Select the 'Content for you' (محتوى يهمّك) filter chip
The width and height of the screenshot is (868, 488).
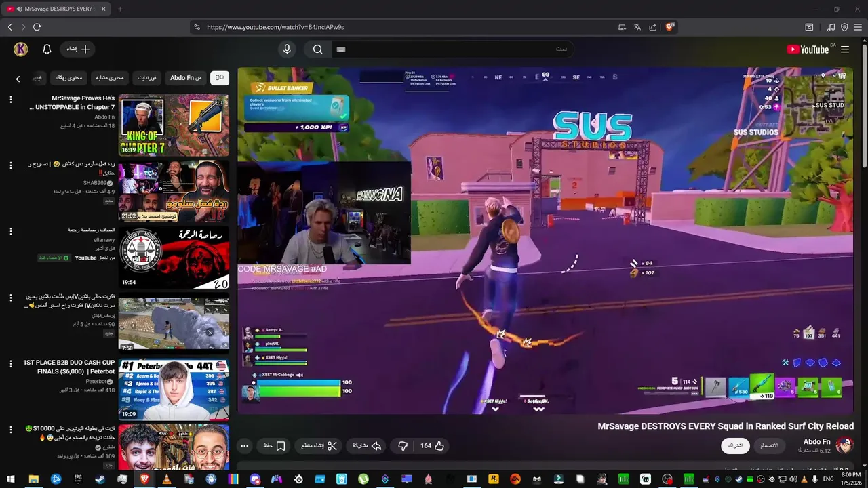(x=69, y=78)
